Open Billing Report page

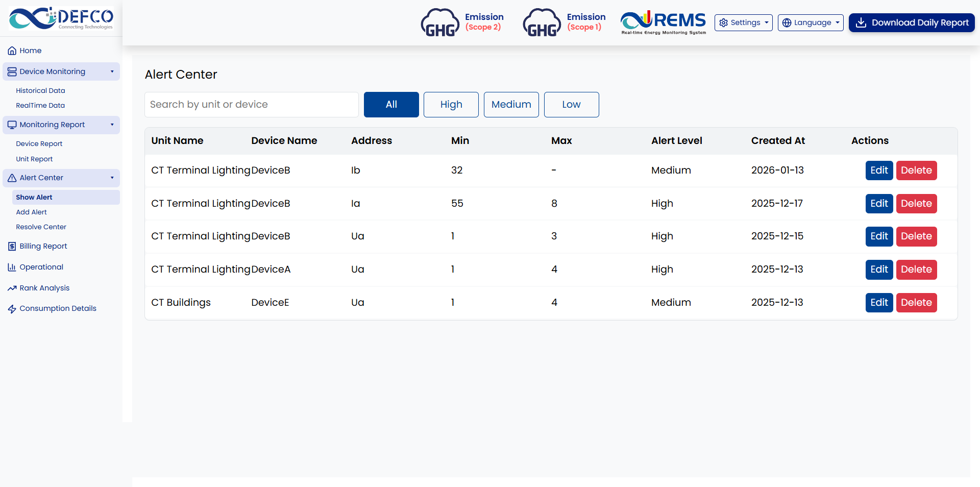tap(43, 246)
